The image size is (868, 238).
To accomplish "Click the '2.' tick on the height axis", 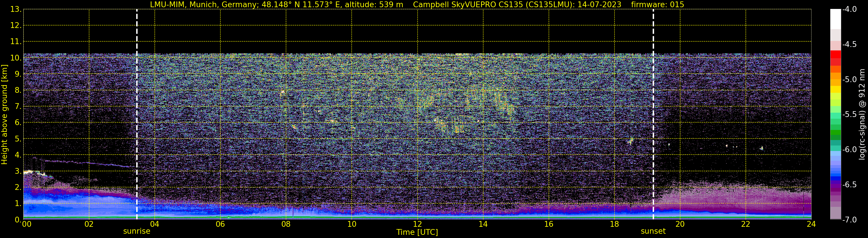I will pos(18,188).
